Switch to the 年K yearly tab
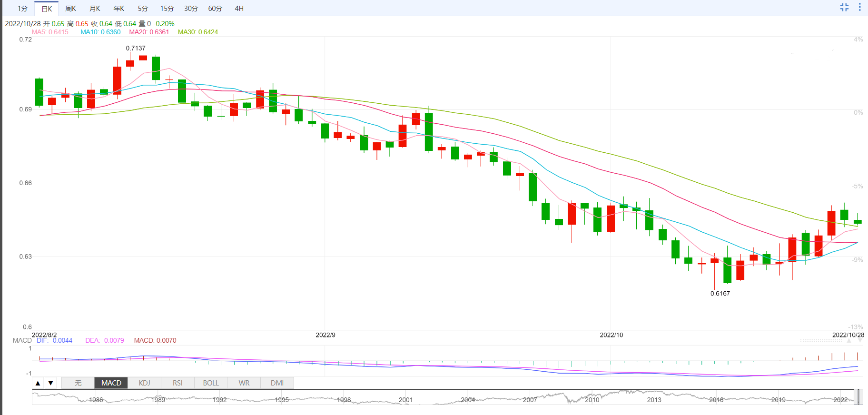Viewport: 868px width, 415px height. coord(119,9)
